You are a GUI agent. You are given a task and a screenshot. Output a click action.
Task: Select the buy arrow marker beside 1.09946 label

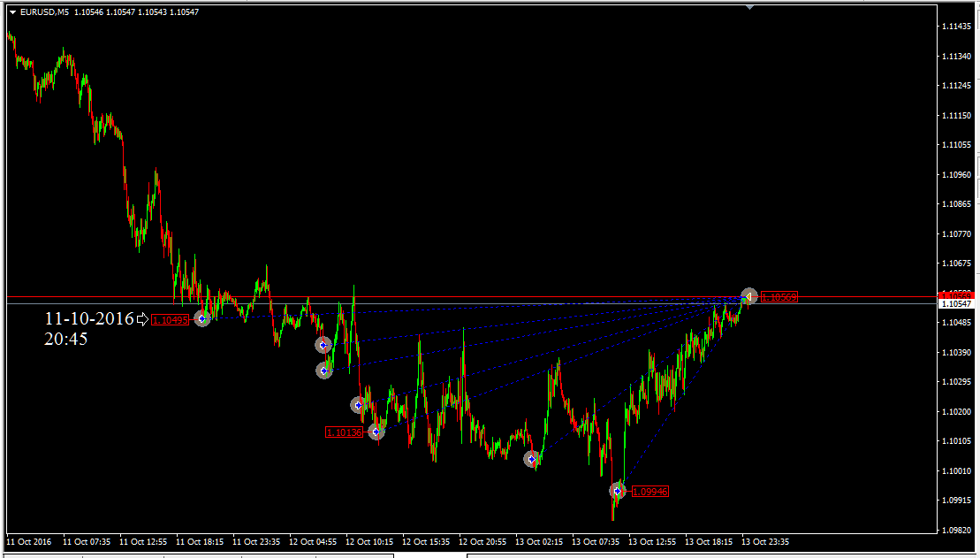[x=618, y=491]
